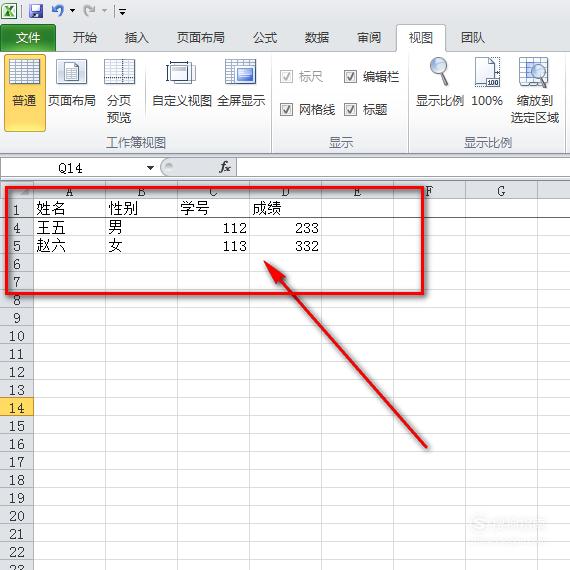Click the cell containing 女
This screenshot has height=570, width=570.
[141, 245]
